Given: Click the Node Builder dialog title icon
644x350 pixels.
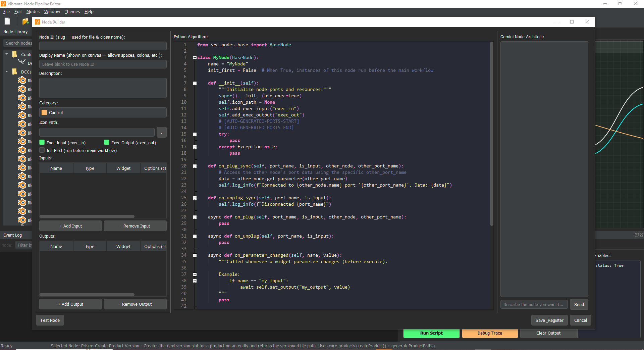Looking at the screenshot, I should pos(38,22).
